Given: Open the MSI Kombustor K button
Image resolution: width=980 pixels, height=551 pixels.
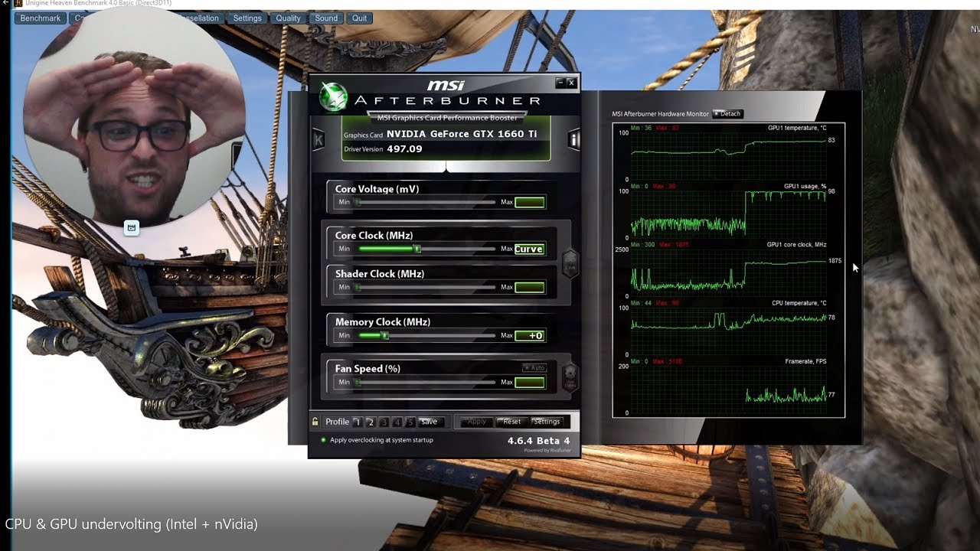Looking at the screenshot, I should 318,139.
